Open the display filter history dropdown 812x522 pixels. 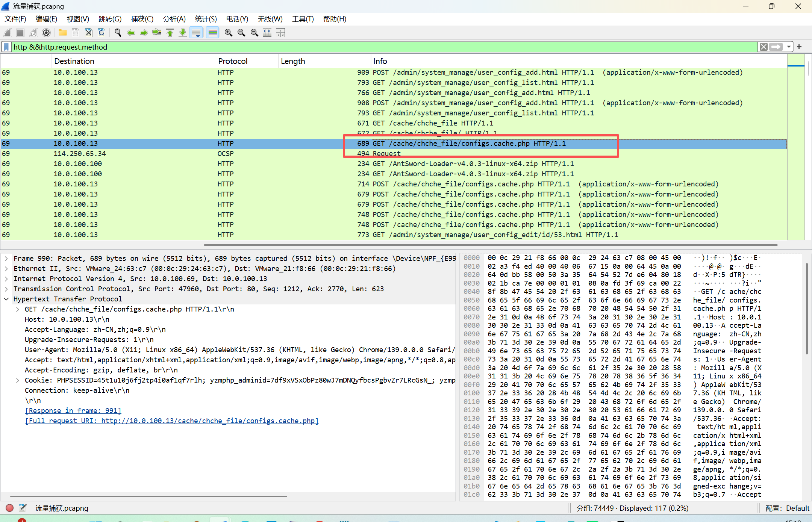(x=789, y=47)
